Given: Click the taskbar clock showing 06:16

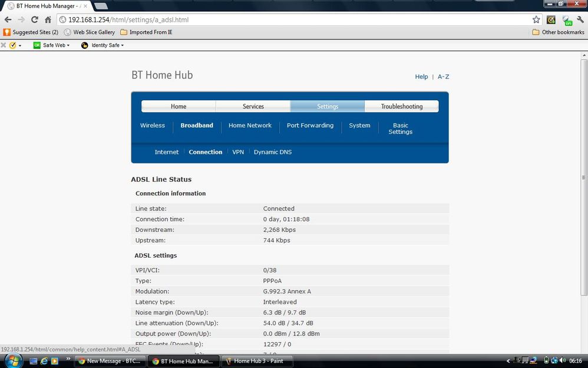Looking at the screenshot, I should [x=576, y=361].
